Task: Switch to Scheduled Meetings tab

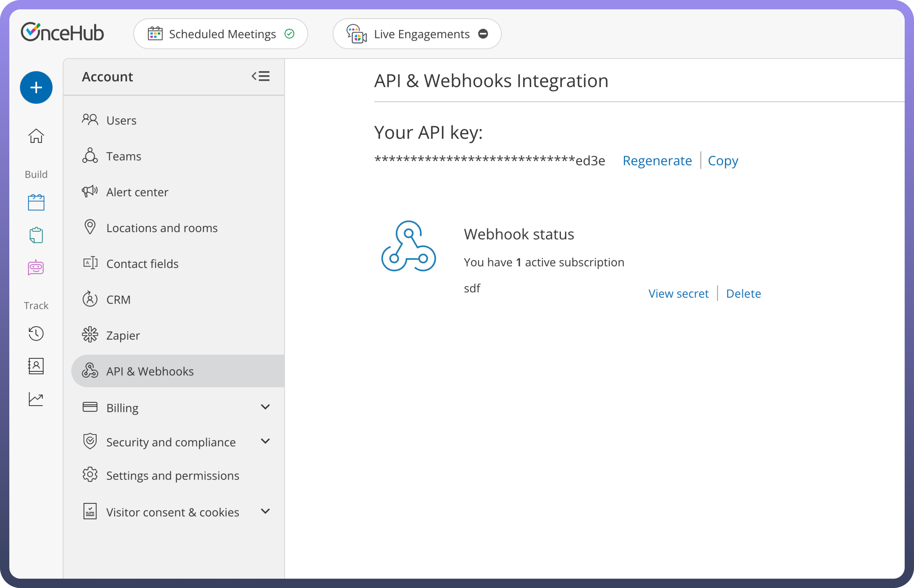Action: [x=221, y=34]
